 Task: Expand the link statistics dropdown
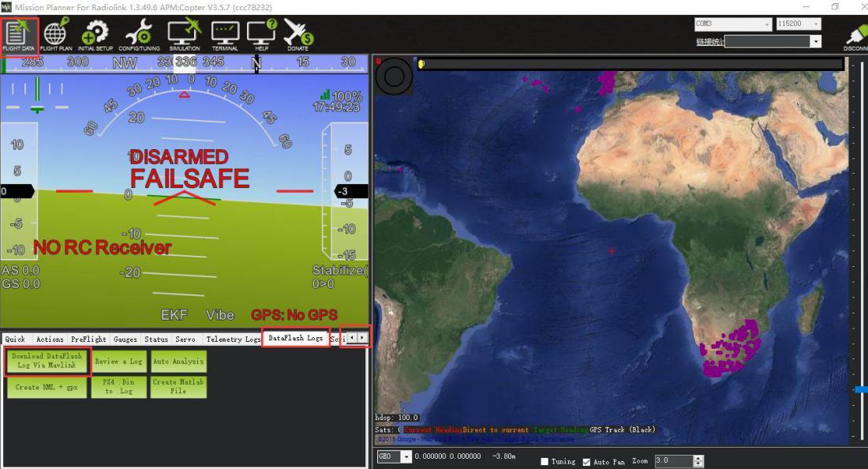pyautogui.click(x=815, y=42)
